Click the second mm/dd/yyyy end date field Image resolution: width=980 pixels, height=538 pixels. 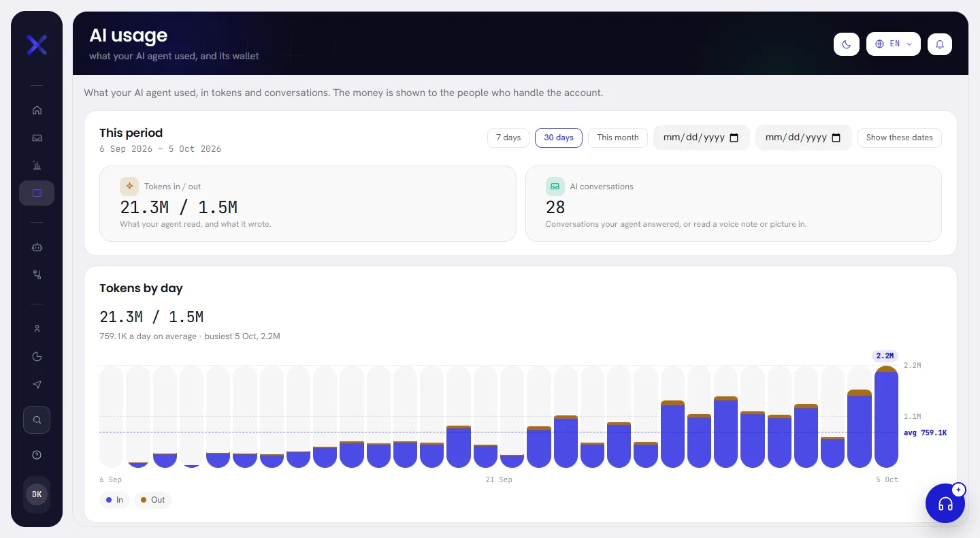804,138
